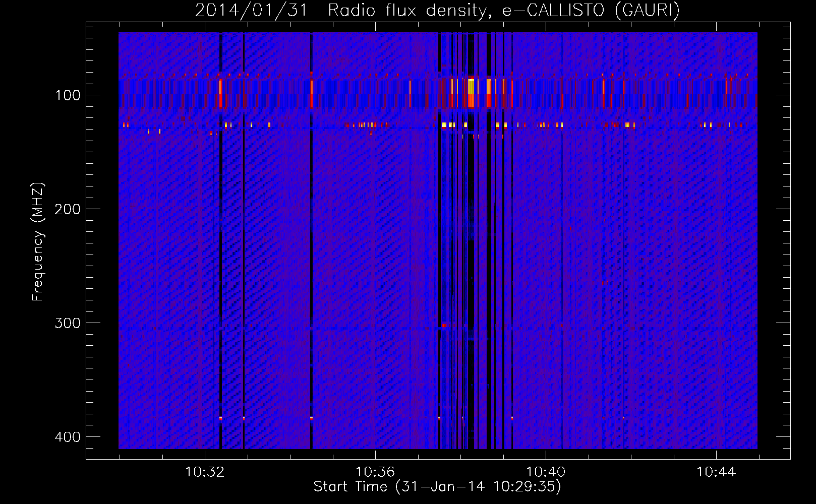The height and width of the screenshot is (504, 816).
Task: Click the 'Start Time (31-Jan-14 10:29:35)' label
Action: (437, 487)
